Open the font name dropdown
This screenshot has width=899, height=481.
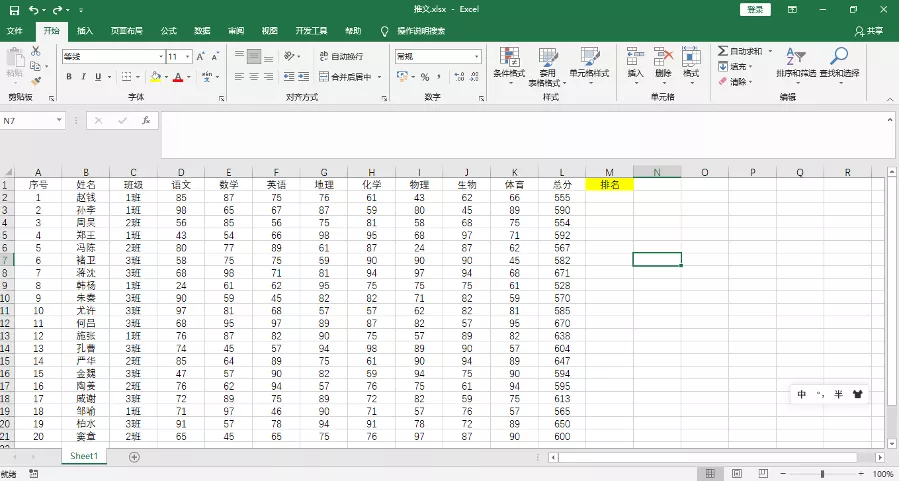click(x=160, y=57)
